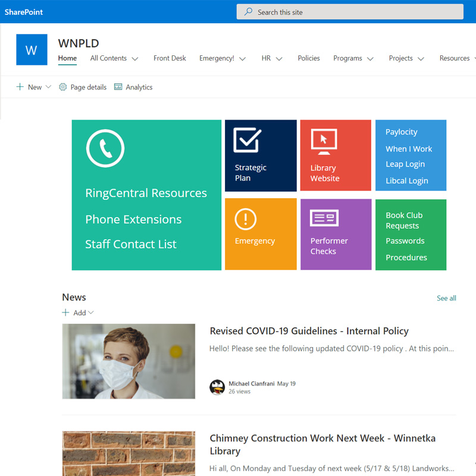This screenshot has width=476, height=476.
Task: Open the COVID-19 masked woman thumbnail
Action: 129,361
